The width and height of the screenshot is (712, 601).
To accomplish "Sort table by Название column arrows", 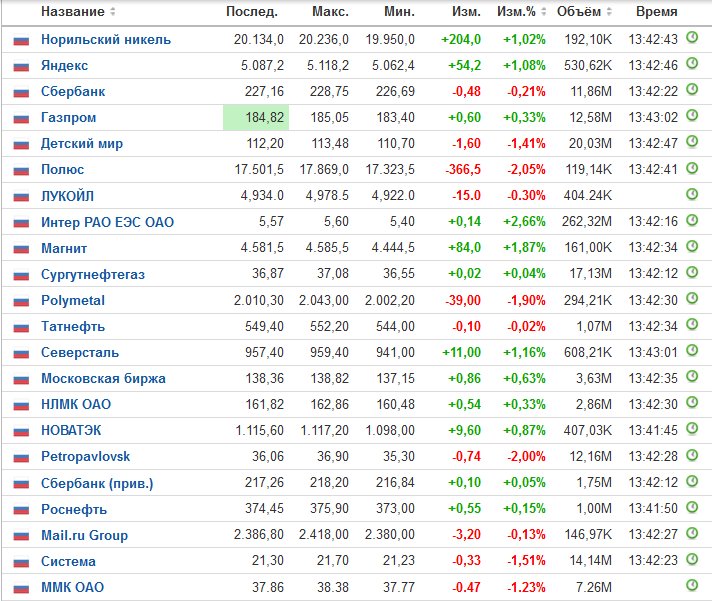I will (113, 11).
